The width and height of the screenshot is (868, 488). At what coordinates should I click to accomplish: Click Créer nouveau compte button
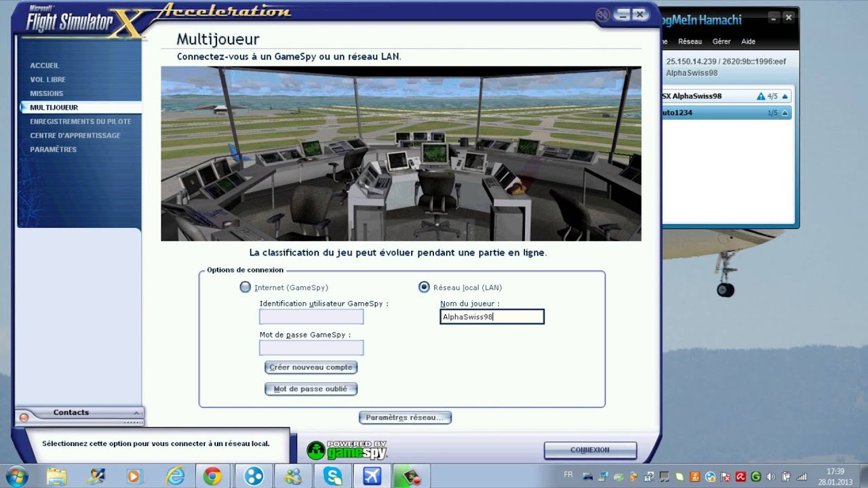311,367
